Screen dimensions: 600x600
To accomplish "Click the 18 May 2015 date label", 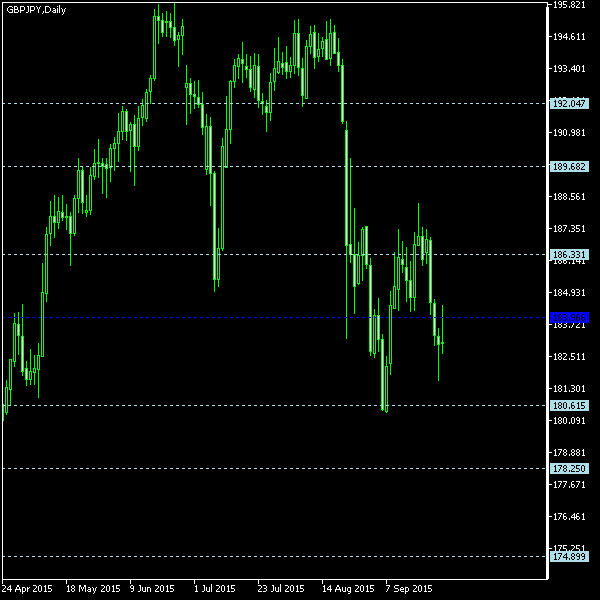I will click(93, 589).
